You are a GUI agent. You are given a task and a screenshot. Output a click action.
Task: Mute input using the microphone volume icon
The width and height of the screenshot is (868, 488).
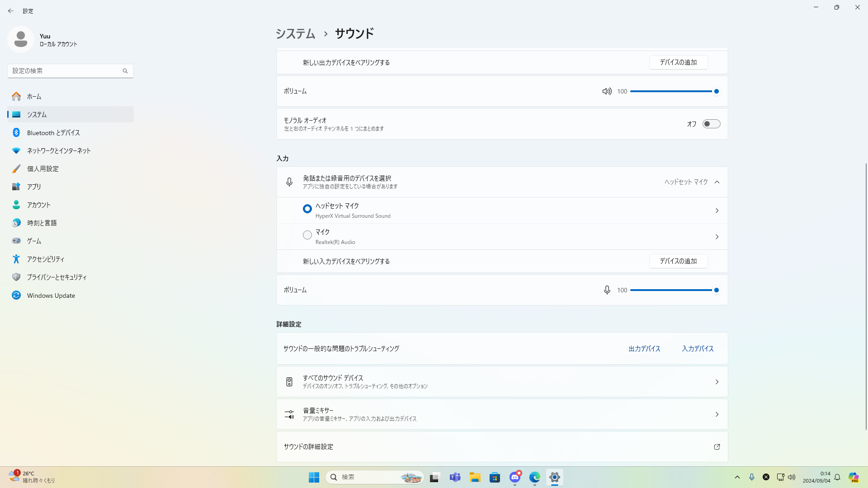tap(607, 290)
